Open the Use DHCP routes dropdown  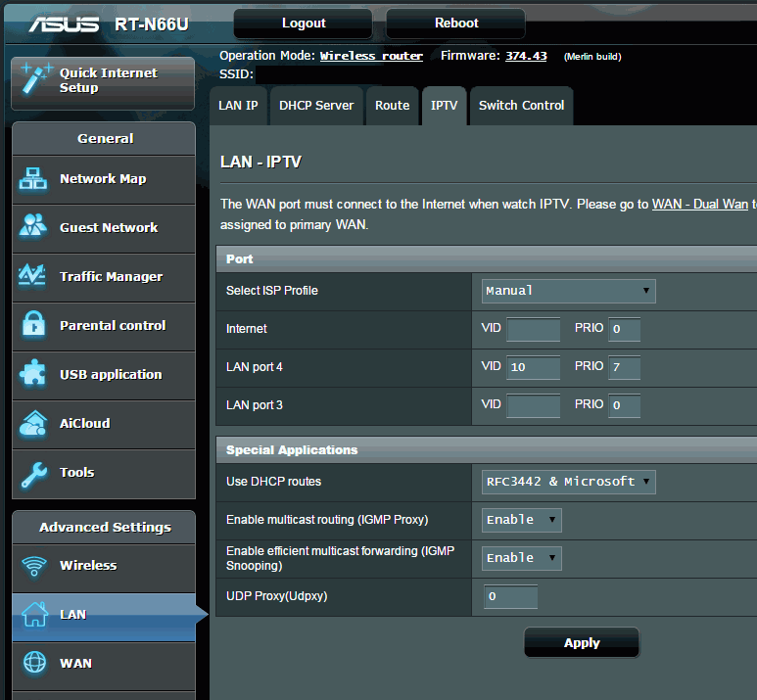point(568,482)
